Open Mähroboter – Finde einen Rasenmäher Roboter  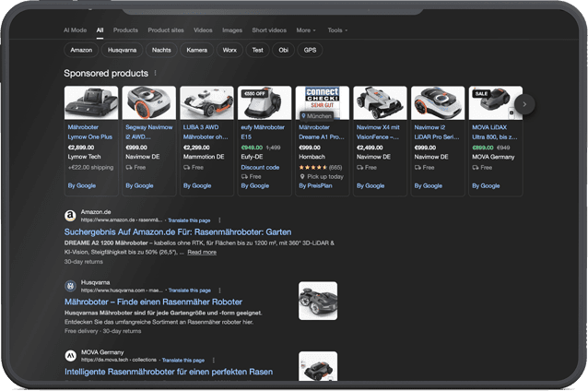(x=153, y=302)
